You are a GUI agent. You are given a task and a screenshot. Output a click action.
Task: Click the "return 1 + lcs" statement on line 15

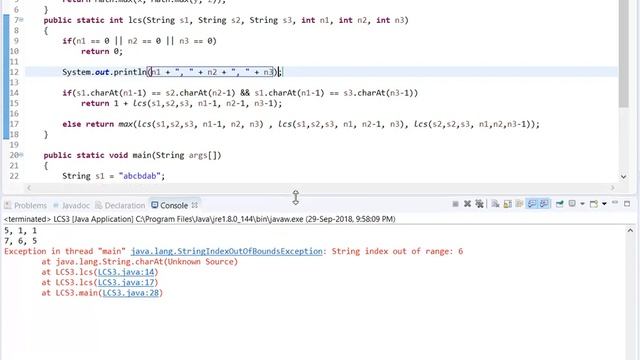181,103
